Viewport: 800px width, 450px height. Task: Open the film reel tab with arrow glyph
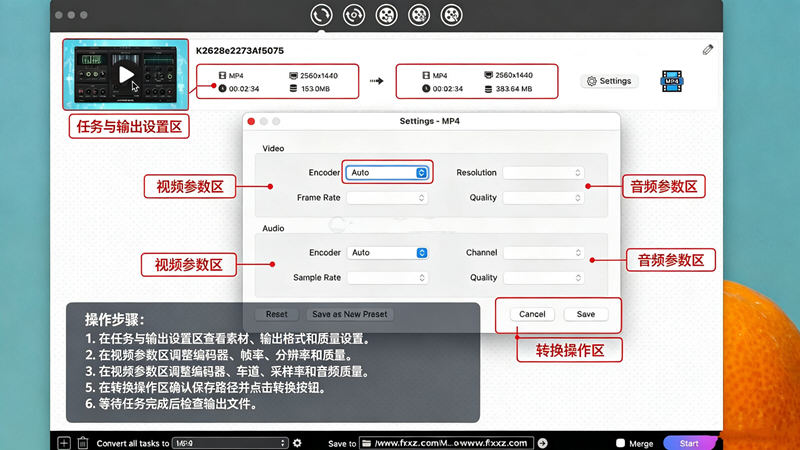pos(387,15)
